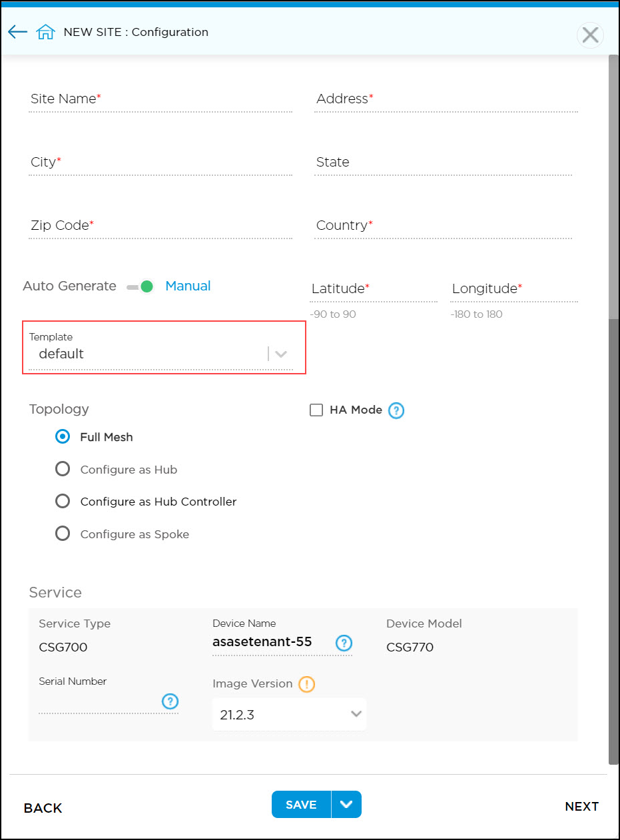Expand the Image Version dropdown

tap(356, 713)
